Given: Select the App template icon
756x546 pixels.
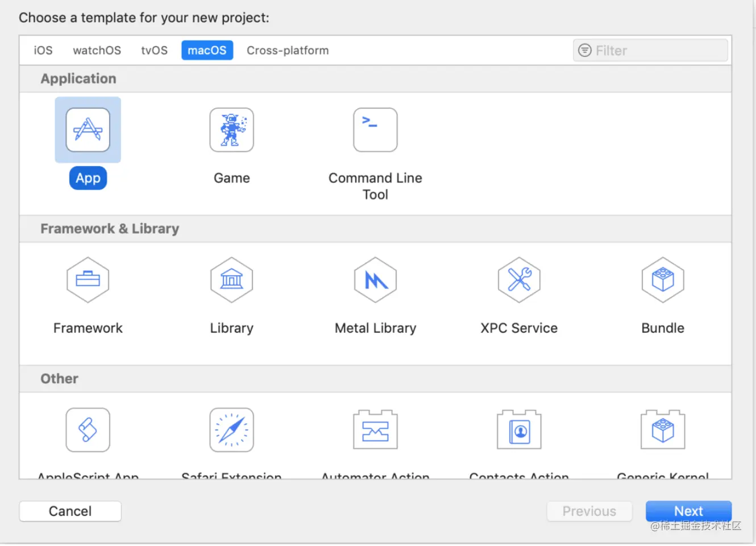Looking at the screenshot, I should pyautogui.click(x=88, y=130).
